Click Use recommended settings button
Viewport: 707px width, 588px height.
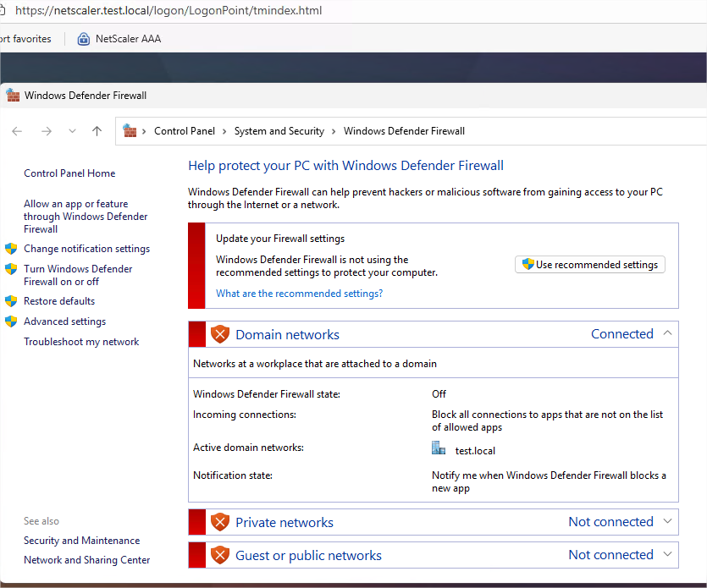pos(590,265)
